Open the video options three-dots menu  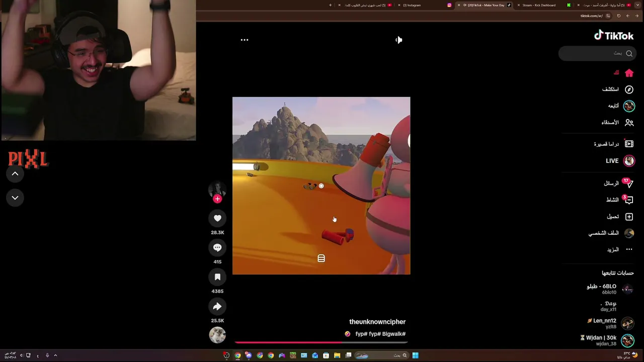pos(245,40)
